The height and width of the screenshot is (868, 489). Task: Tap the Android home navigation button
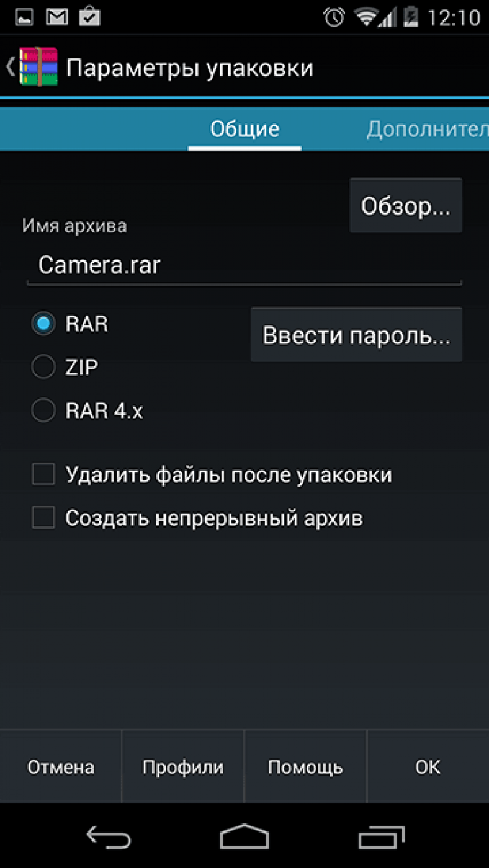tap(244, 836)
